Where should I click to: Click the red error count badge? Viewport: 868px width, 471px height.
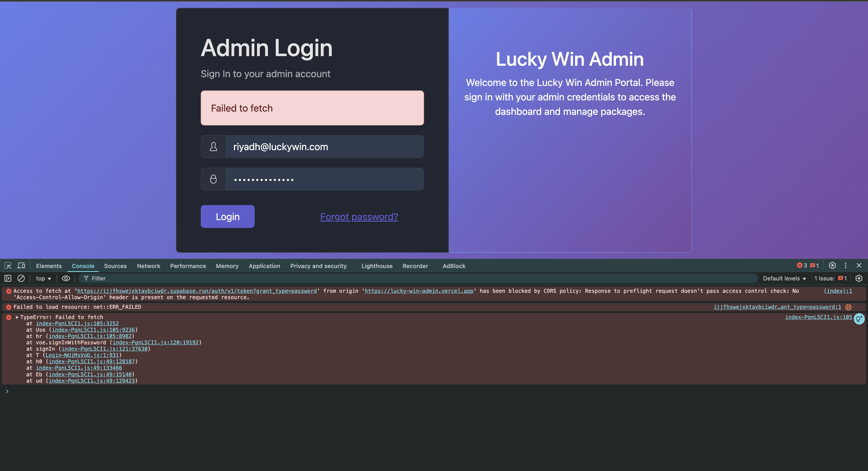pos(802,266)
